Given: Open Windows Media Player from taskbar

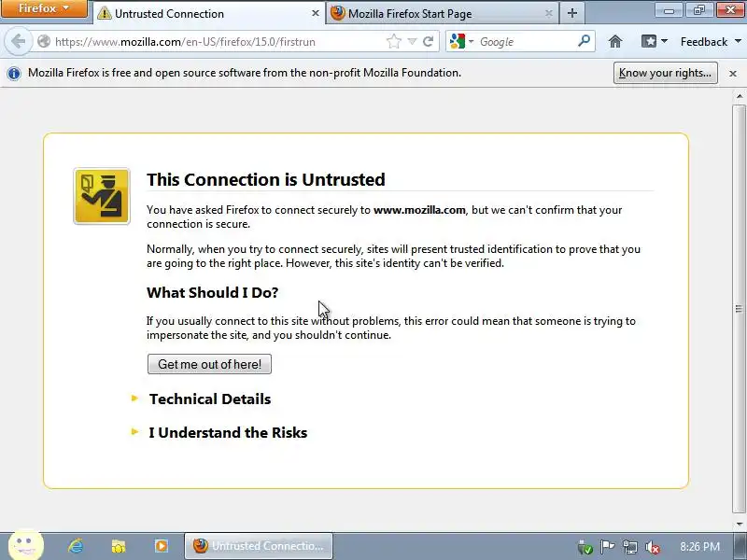Looking at the screenshot, I should tap(161, 546).
